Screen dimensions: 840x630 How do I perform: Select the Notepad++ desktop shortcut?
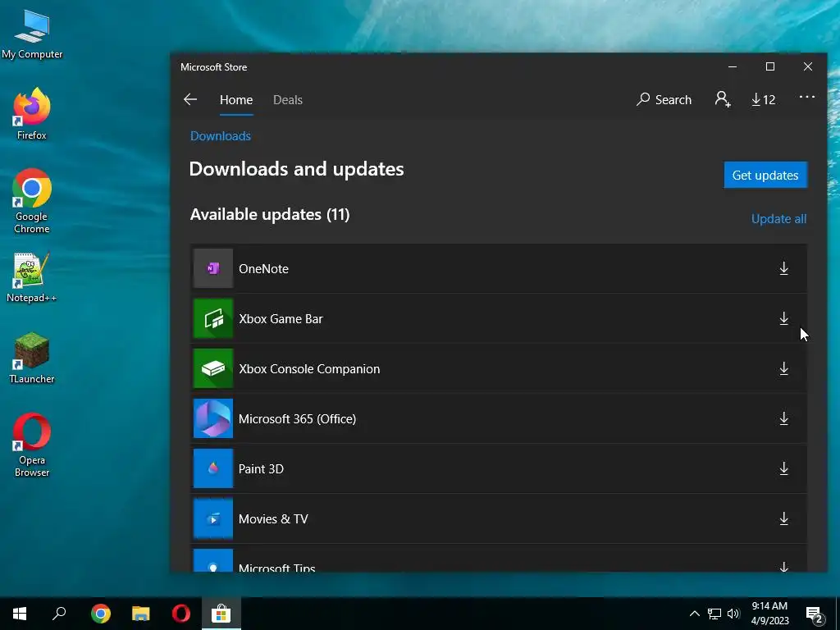32,277
